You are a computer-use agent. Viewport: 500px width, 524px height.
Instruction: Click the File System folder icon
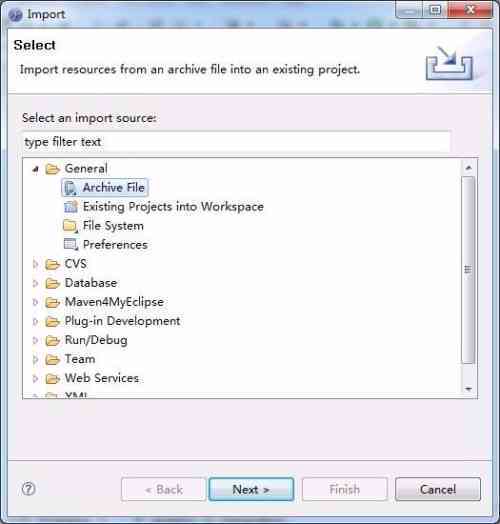[71, 226]
